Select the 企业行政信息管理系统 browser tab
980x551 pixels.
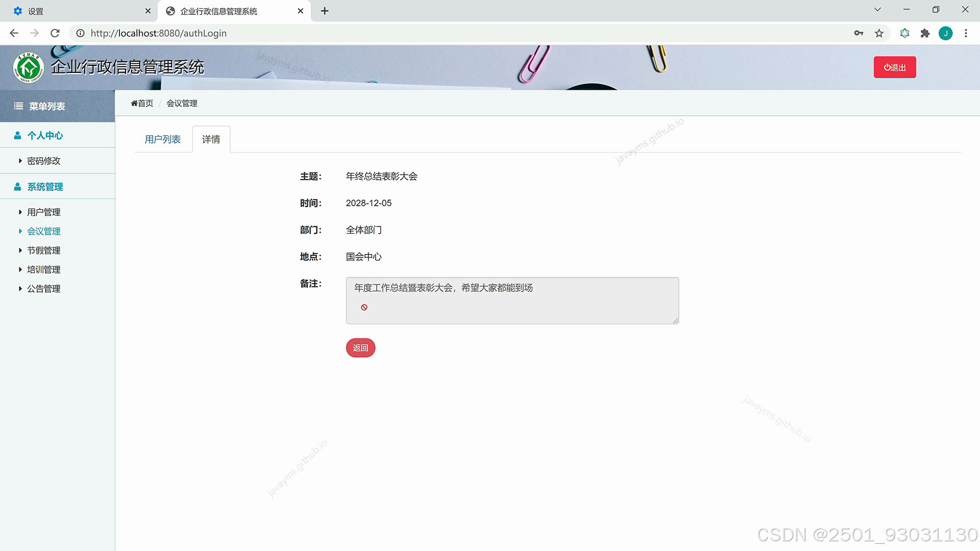(234, 11)
